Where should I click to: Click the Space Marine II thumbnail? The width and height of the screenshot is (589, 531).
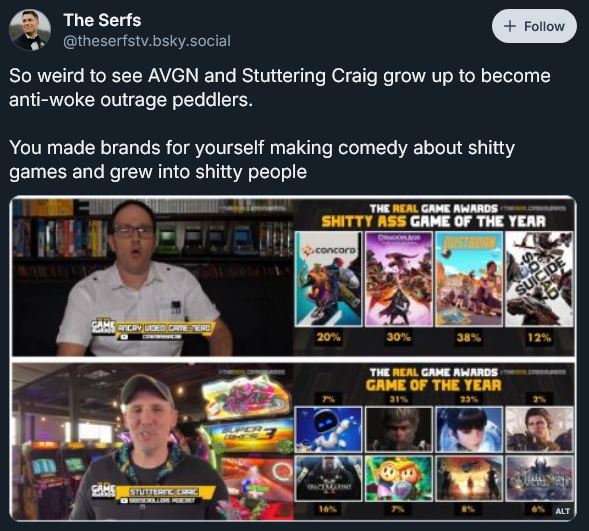[328, 478]
